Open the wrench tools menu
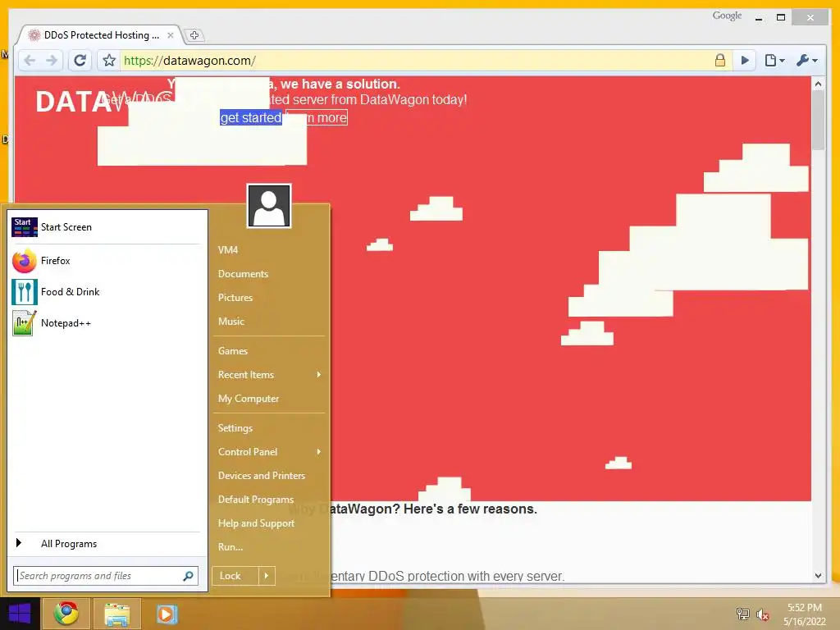This screenshot has height=630, width=840. [x=807, y=60]
